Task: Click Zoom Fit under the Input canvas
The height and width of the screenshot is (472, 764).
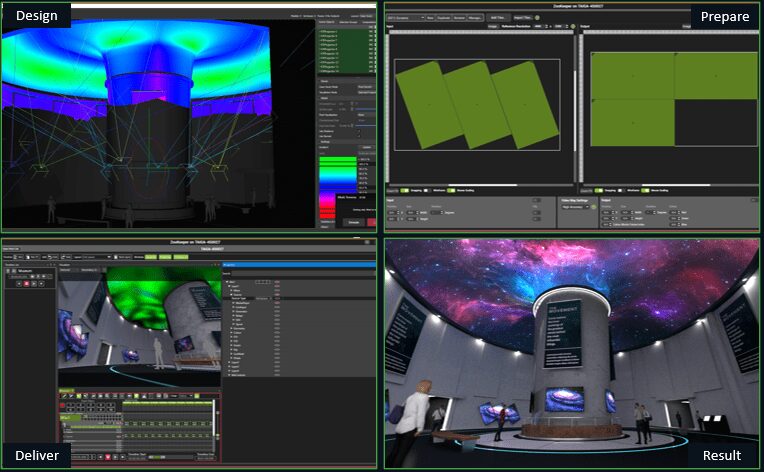Action: pos(392,190)
